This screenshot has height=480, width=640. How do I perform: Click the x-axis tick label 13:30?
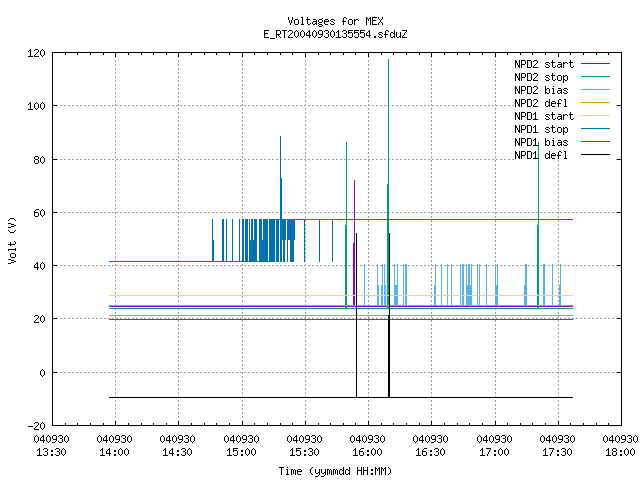[x=51, y=453]
